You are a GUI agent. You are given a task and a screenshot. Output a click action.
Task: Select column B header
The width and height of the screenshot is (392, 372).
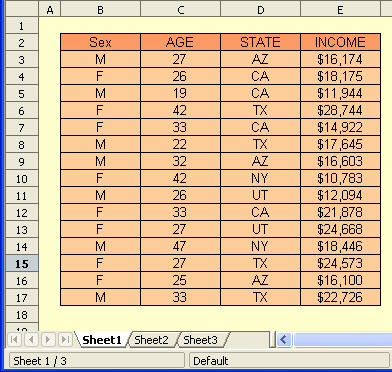coord(100,9)
